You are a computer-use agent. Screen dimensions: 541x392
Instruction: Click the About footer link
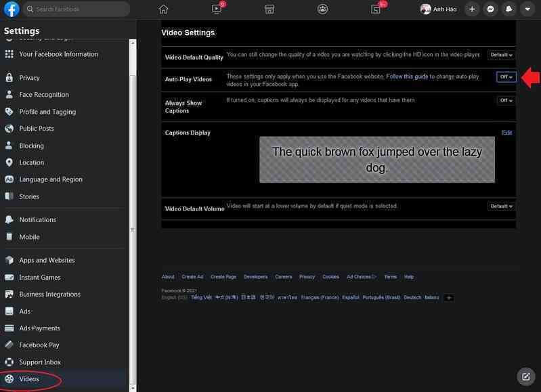[168, 277]
